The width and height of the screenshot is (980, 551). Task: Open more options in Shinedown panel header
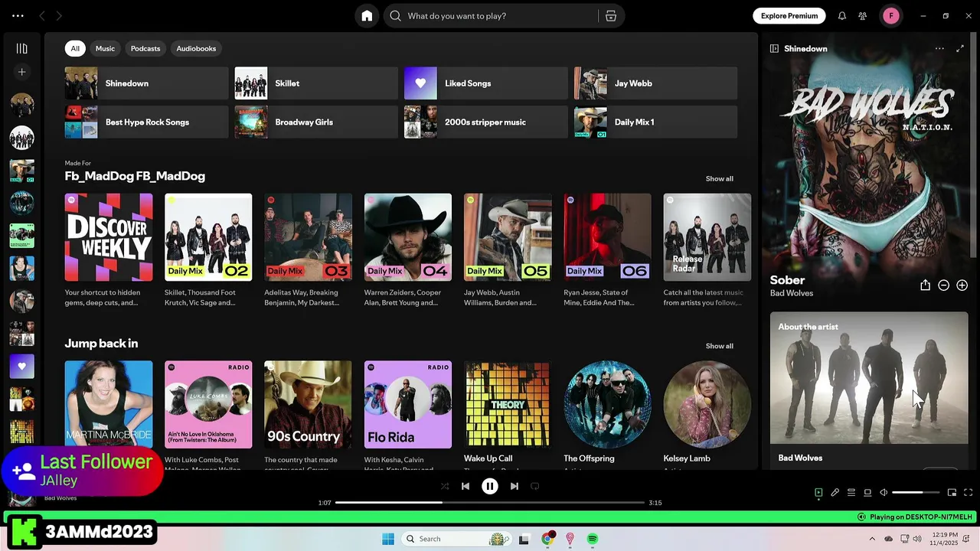click(x=939, y=48)
